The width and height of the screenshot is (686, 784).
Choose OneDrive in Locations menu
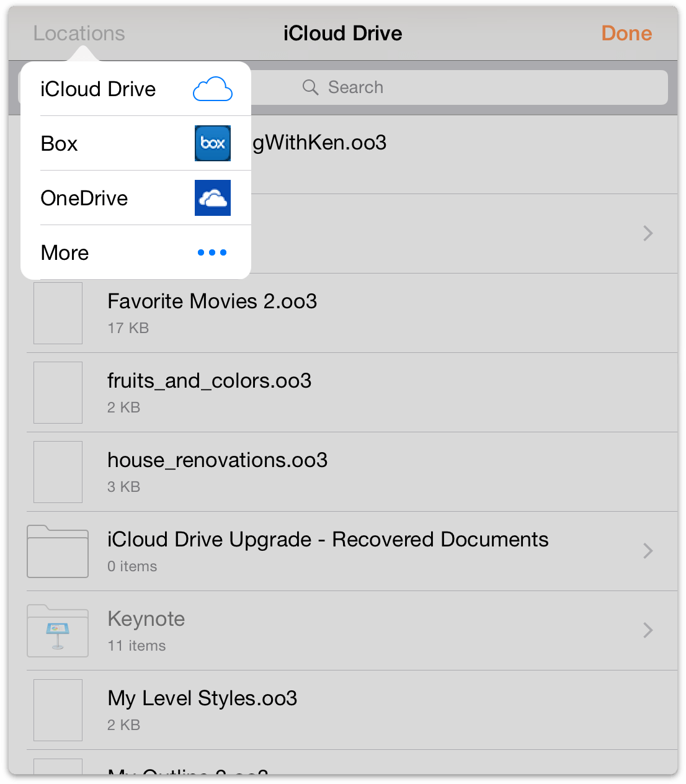coord(136,198)
